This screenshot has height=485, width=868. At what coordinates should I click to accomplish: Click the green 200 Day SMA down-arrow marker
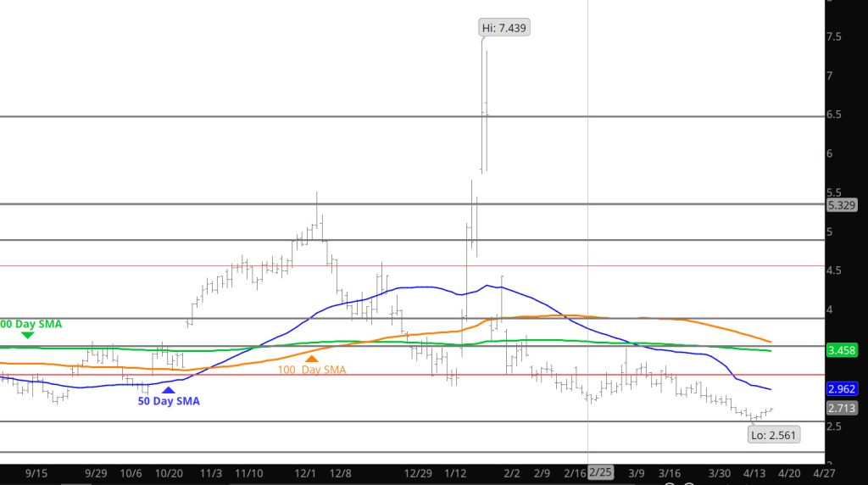pyautogui.click(x=27, y=335)
